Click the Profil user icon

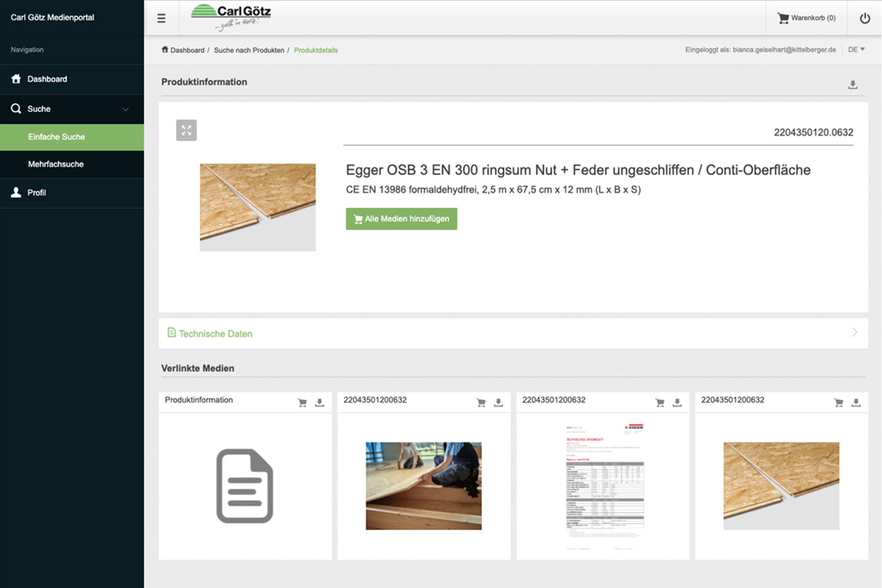click(x=16, y=192)
